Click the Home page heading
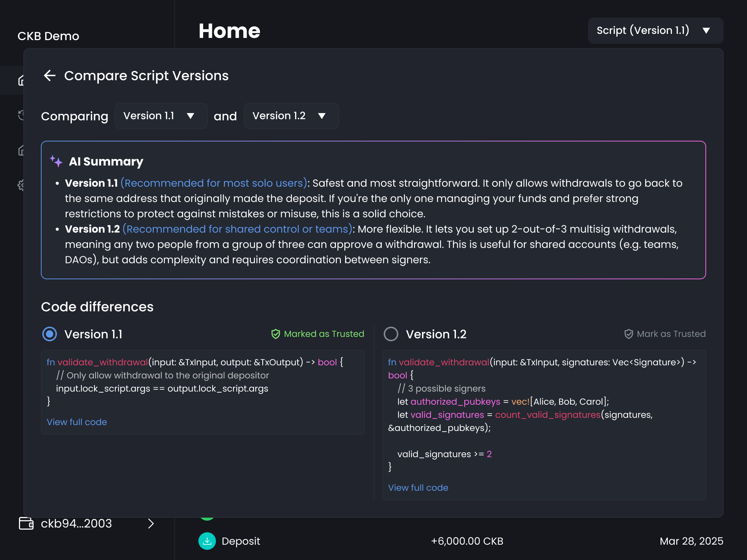 click(229, 31)
